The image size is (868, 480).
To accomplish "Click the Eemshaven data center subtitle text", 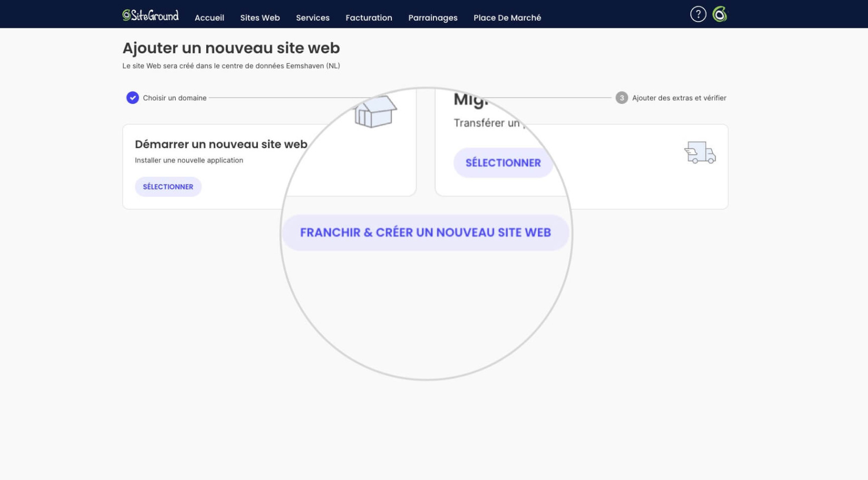I will tap(231, 66).
